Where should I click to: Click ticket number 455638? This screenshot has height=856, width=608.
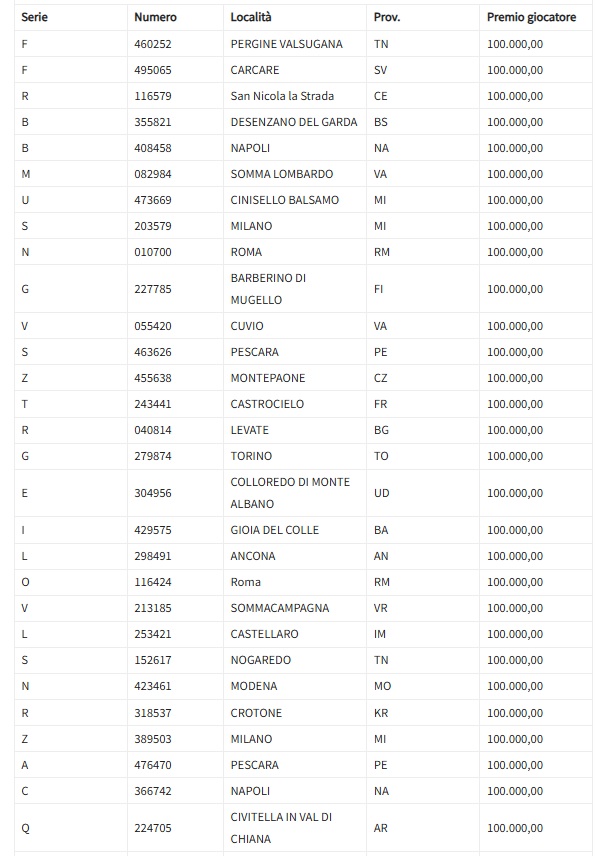click(x=153, y=378)
